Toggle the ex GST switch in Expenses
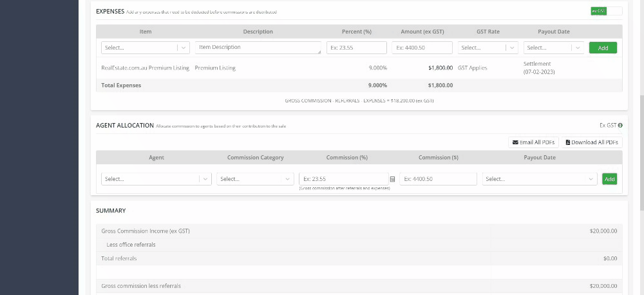This screenshot has height=295, width=644. [606, 11]
